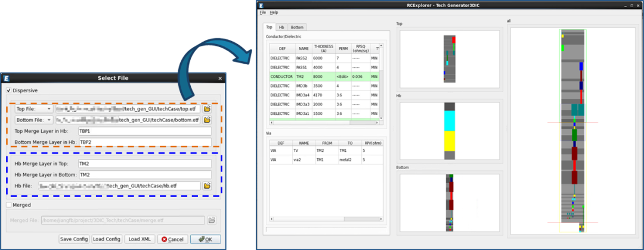Click the folder icon beside the hb.etf path

tap(208, 186)
